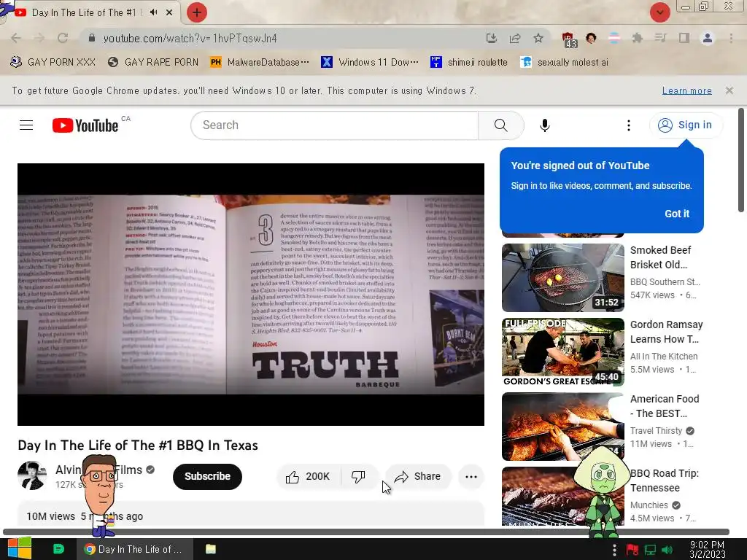The height and width of the screenshot is (560, 747).
Task: Bookmark this page with the star icon
Action: (538, 38)
